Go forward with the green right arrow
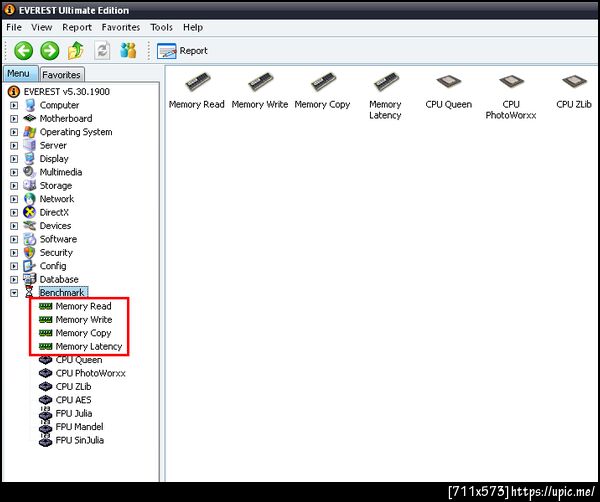 pos(50,51)
